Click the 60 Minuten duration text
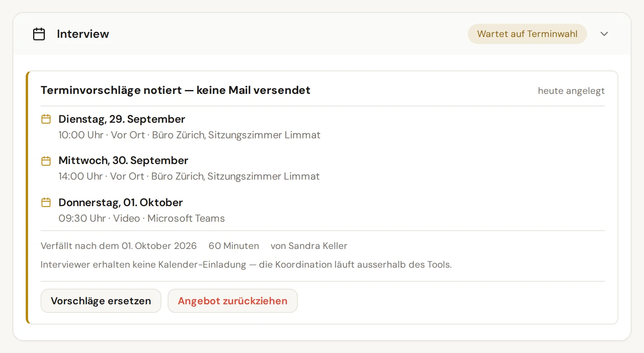Viewport: 644px width, 353px height. 234,246
